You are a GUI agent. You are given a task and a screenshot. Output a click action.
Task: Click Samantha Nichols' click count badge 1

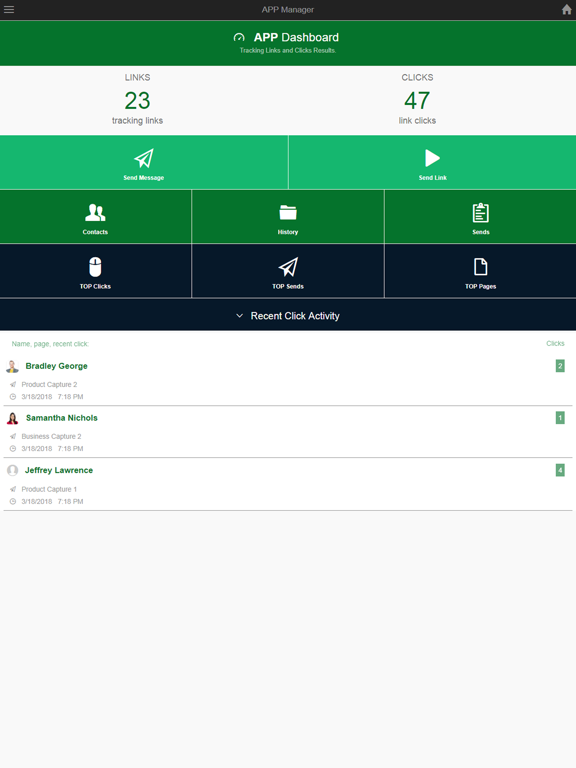pyautogui.click(x=560, y=418)
